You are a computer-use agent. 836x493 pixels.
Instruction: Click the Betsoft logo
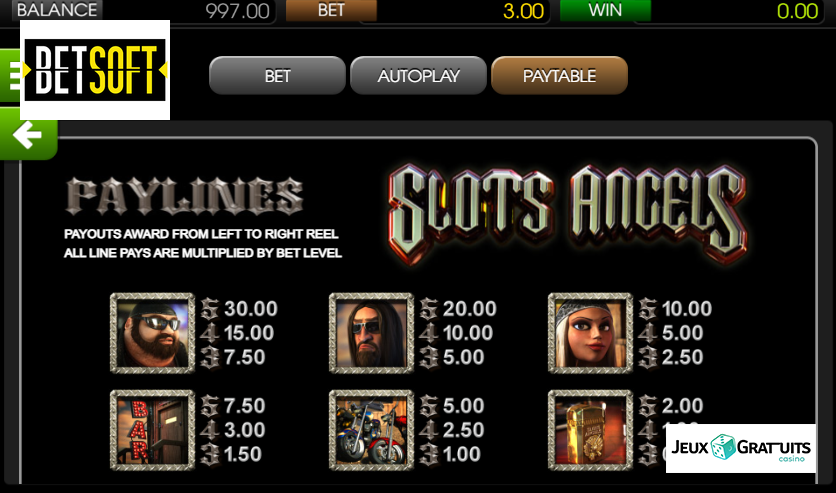click(x=95, y=70)
